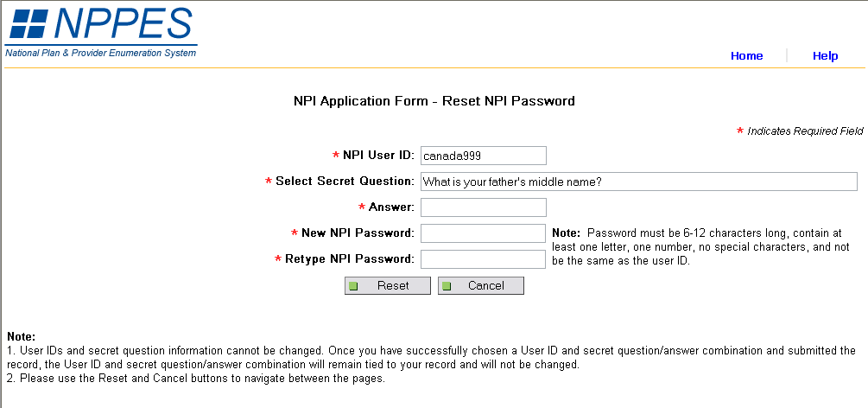Click the NPPES logo

point(101,24)
